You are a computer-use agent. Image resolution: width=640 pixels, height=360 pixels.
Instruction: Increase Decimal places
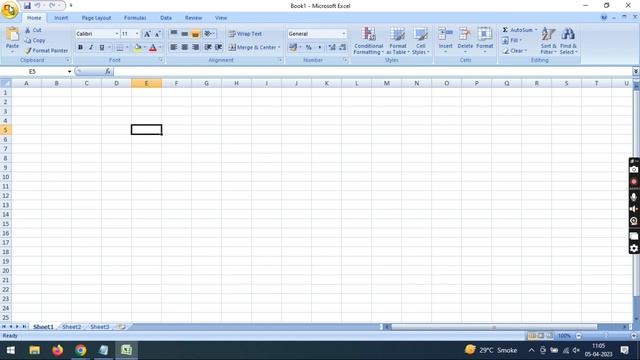[332, 47]
